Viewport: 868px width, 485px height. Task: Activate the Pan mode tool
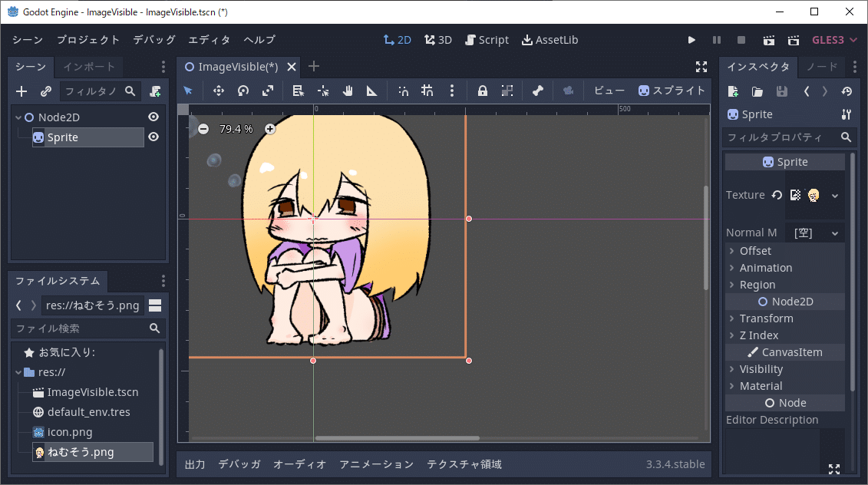pos(348,91)
